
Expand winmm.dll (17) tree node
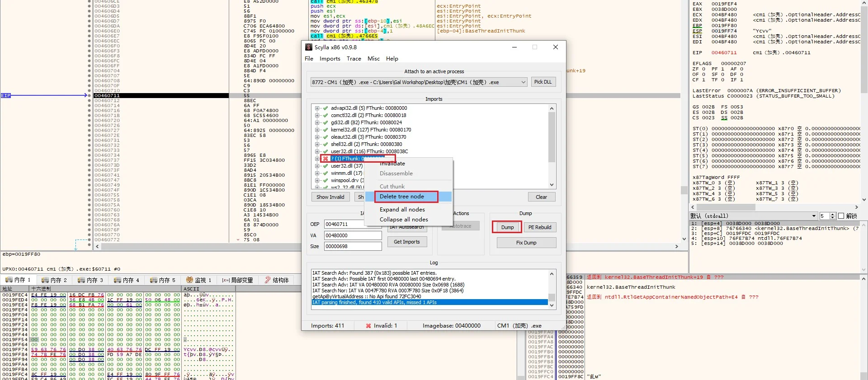click(317, 173)
